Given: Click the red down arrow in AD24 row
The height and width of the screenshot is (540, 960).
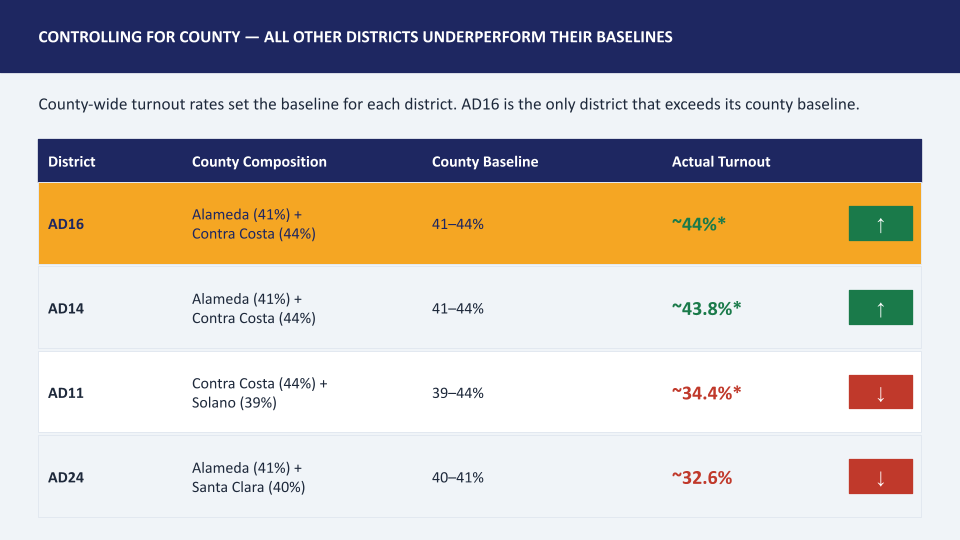Looking at the screenshot, I should (x=880, y=476).
